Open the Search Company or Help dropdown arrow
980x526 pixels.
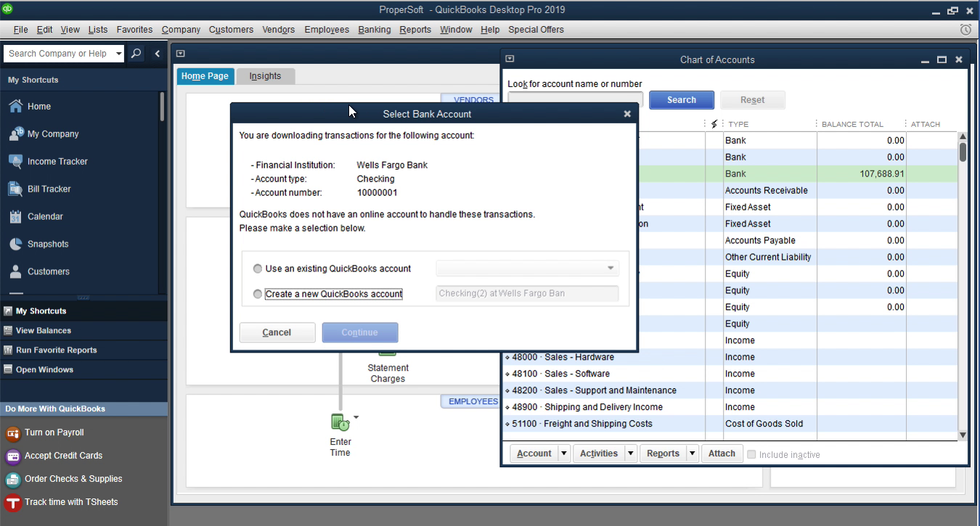119,54
